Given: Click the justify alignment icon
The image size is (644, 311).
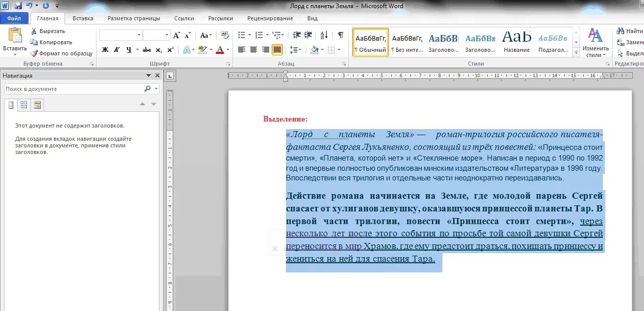Looking at the screenshot, I should click(x=277, y=50).
